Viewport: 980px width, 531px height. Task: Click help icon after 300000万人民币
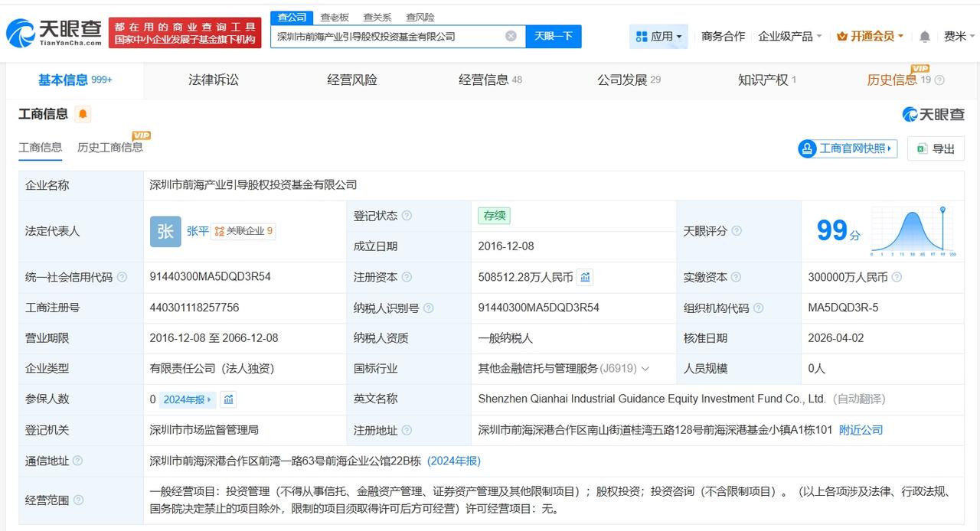897,277
